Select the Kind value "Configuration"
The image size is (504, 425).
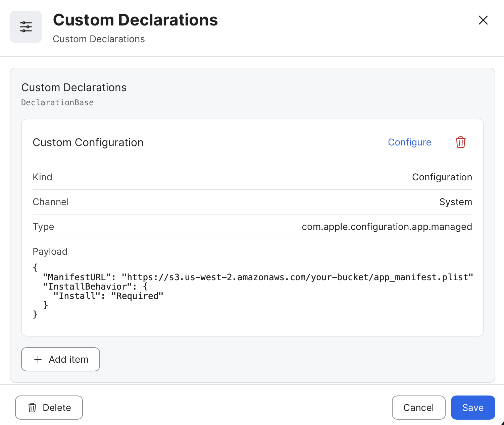442,177
